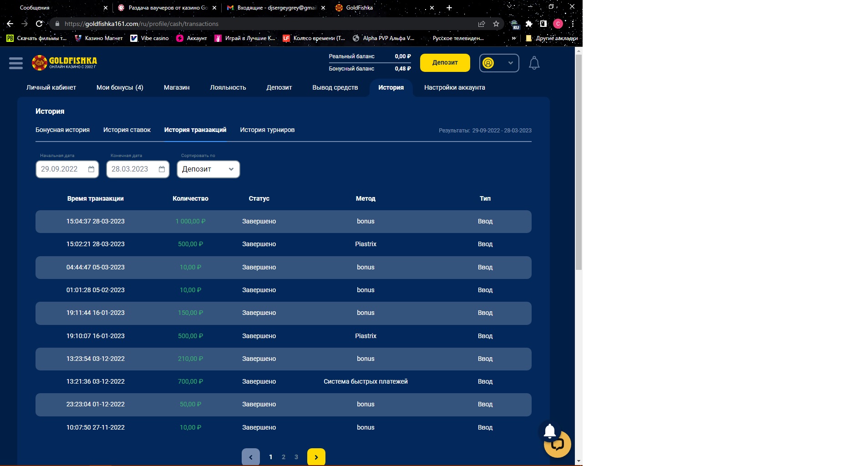Image resolution: width=868 pixels, height=466 pixels.
Task: Click the end date field 28.03.2023
Action: pyautogui.click(x=137, y=169)
